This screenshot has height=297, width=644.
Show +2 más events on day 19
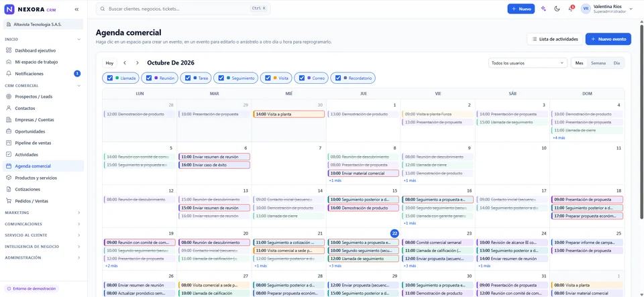click(x=111, y=265)
